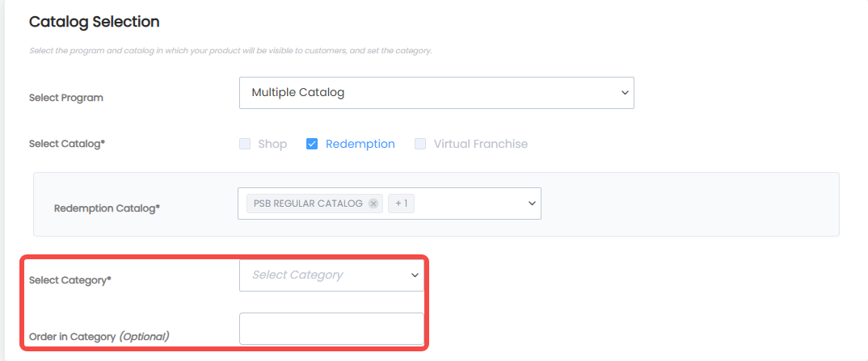Click the chevron arrow of Redemption Catalog
The image size is (868, 361).
tap(532, 204)
